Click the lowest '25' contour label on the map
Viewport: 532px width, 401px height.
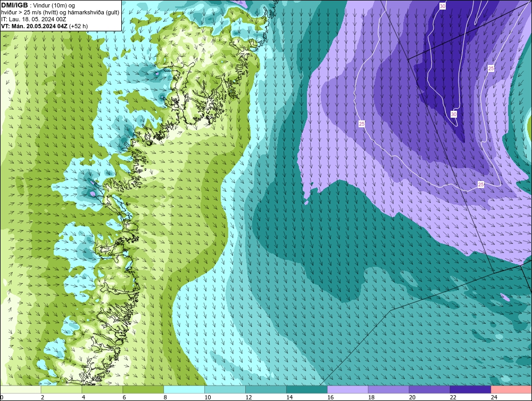point(481,184)
